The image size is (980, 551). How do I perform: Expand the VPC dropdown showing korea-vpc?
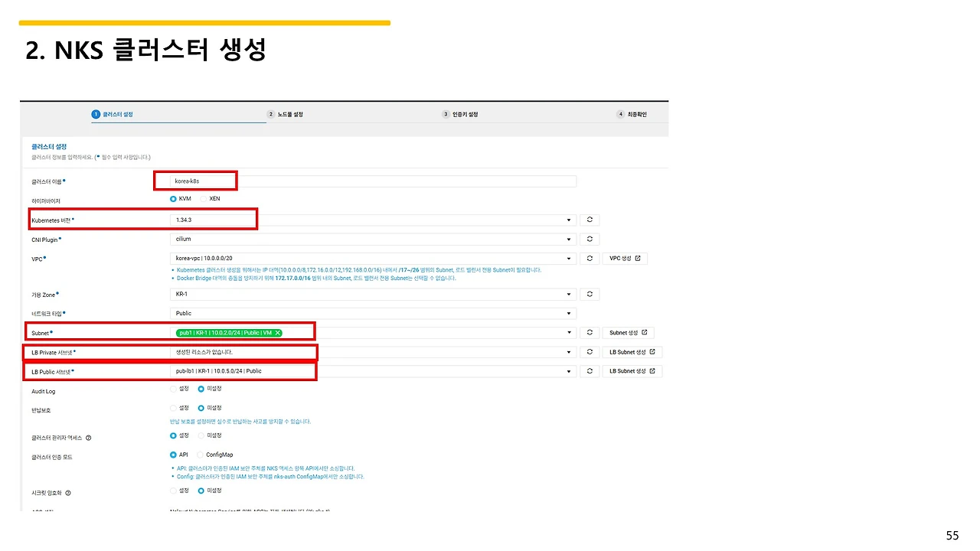(x=372, y=259)
